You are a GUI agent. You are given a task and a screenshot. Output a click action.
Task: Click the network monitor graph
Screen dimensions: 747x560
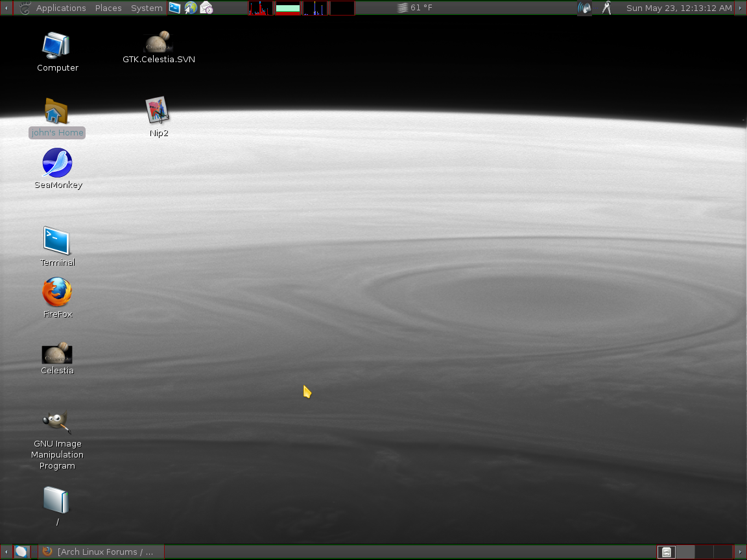click(x=315, y=8)
